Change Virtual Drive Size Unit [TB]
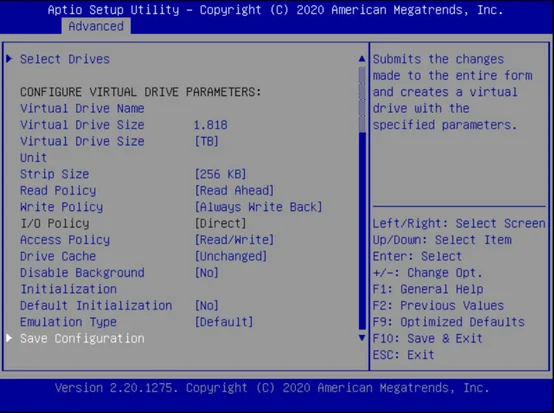This screenshot has height=413, width=554. click(x=207, y=141)
